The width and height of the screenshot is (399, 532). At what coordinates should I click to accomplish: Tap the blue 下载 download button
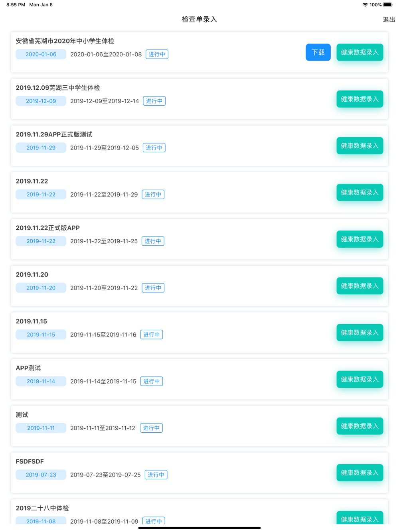[x=318, y=52]
